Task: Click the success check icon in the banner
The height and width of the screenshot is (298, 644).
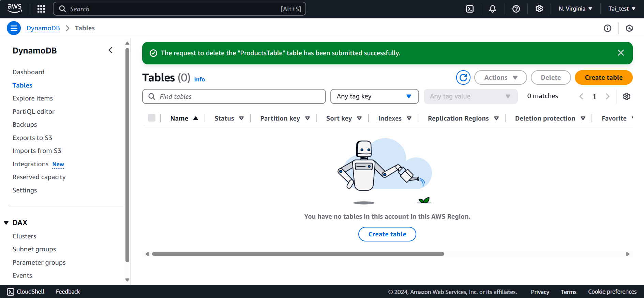Action: pyautogui.click(x=153, y=53)
